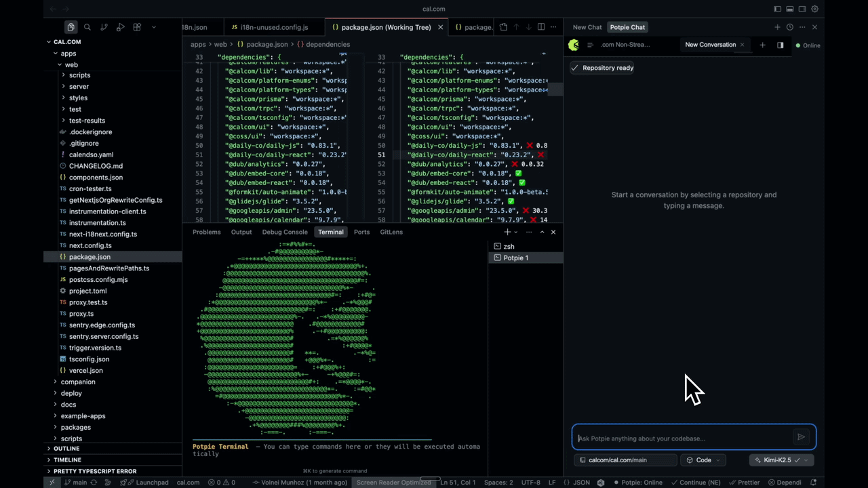
Task: Click the Potpie: Online status icon
Action: [x=637, y=482]
